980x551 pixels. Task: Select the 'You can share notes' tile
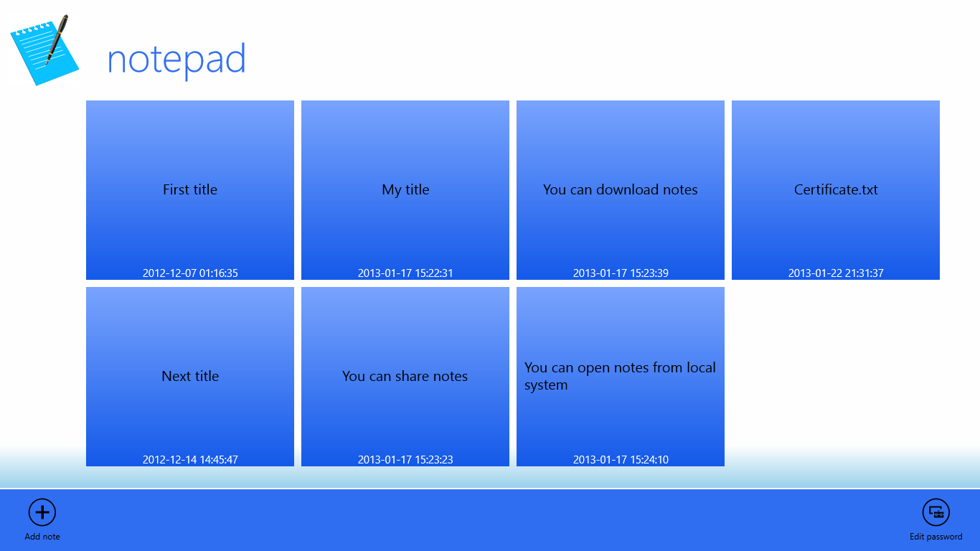point(405,377)
